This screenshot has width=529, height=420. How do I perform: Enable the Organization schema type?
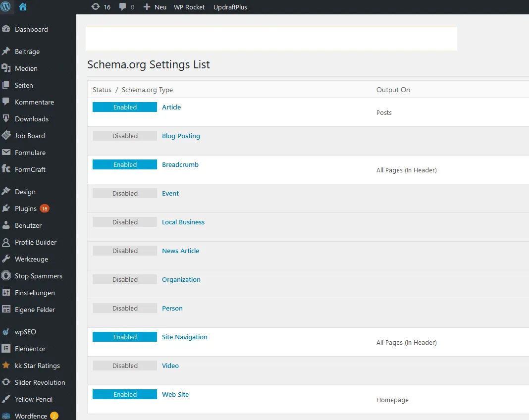(125, 279)
